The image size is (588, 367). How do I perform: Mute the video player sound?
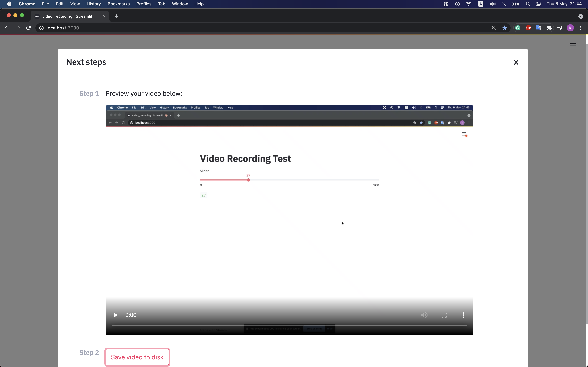(424, 315)
